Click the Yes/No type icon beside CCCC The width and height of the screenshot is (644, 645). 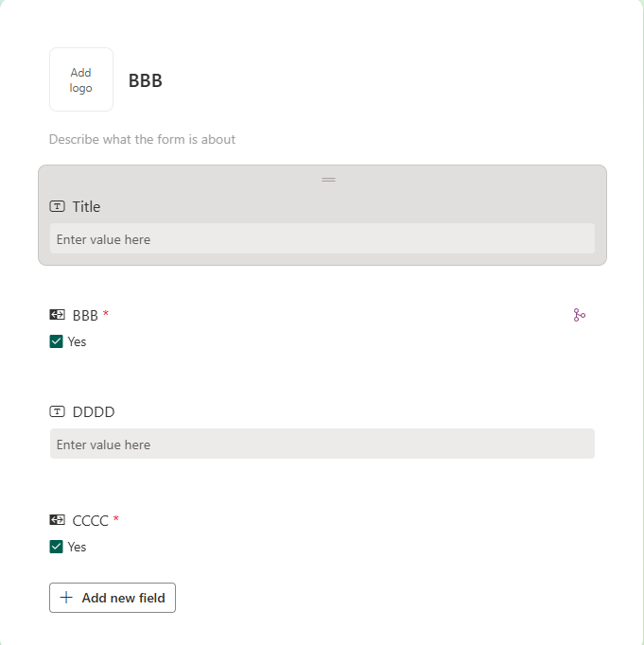coord(57,520)
